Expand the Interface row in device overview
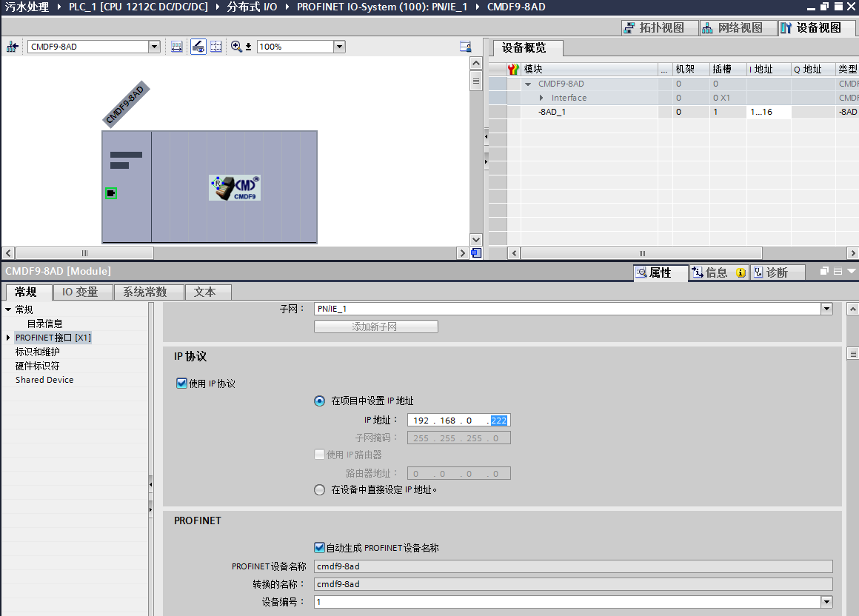859x616 pixels. click(541, 98)
